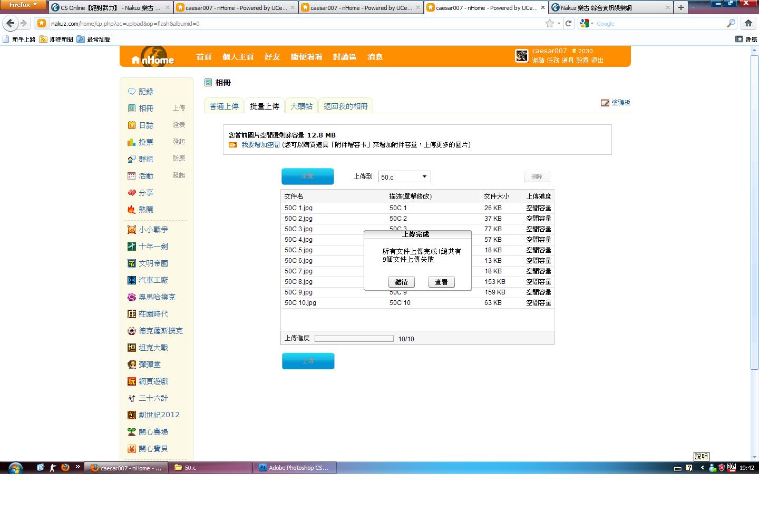Launch the 網頁遊戲 icon
The image size is (759, 532).
click(132, 381)
